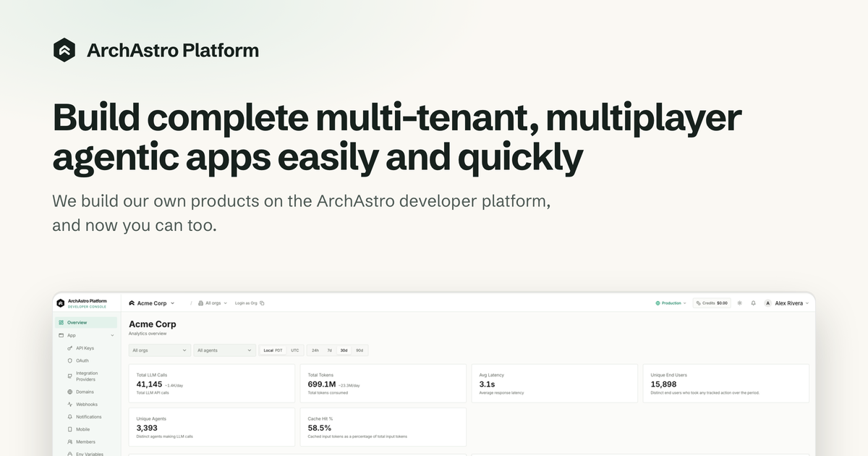Open the Acme Corp app switcher
The image size is (868, 456).
tap(152, 303)
